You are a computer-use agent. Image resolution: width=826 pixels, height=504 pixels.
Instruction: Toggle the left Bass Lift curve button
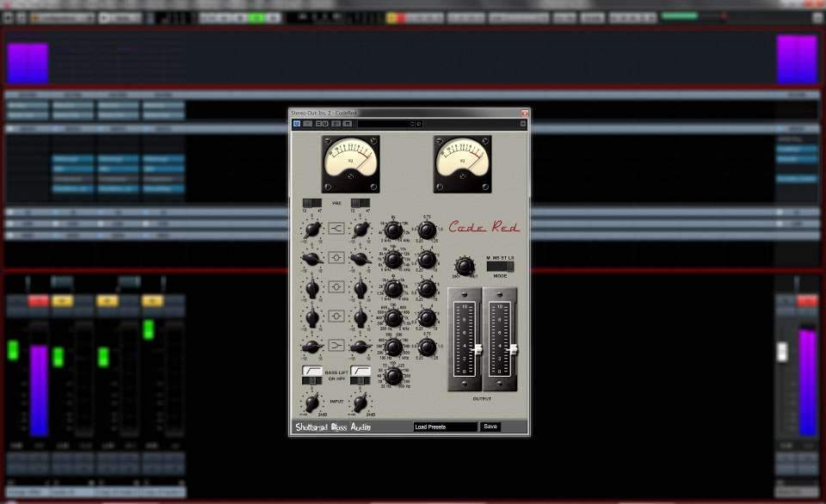click(311, 371)
